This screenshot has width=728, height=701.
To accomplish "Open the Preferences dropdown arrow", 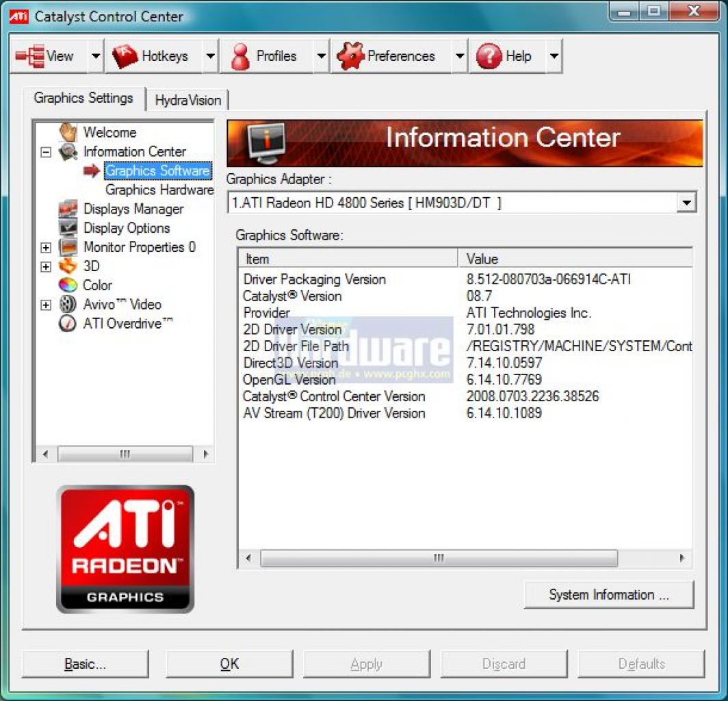I will click(x=460, y=56).
